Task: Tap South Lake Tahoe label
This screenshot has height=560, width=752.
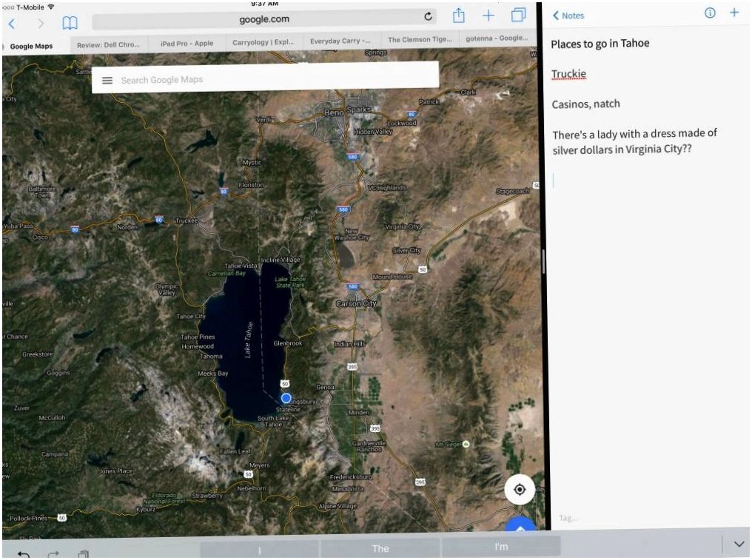Action: pyautogui.click(x=273, y=421)
